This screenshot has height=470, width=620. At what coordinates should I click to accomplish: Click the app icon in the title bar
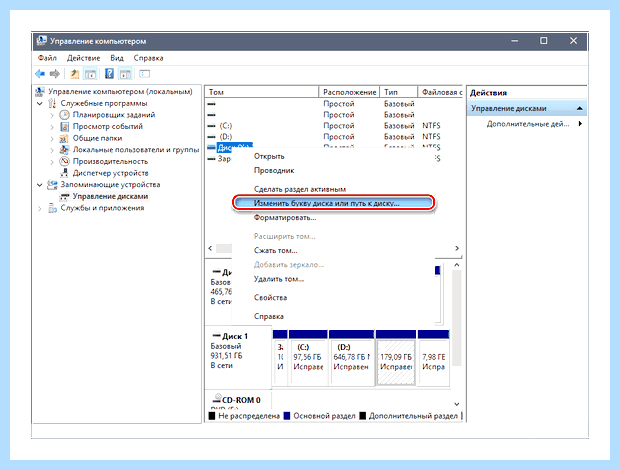pyautogui.click(x=41, y=41)
